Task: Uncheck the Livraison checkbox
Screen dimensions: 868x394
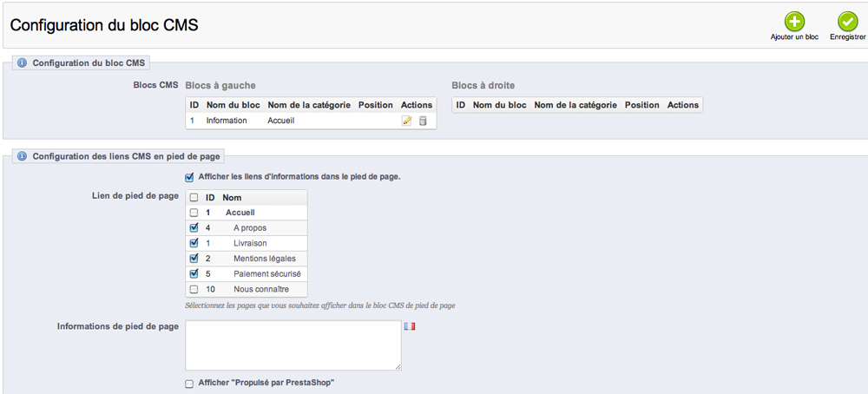Action: pos(194,243)
